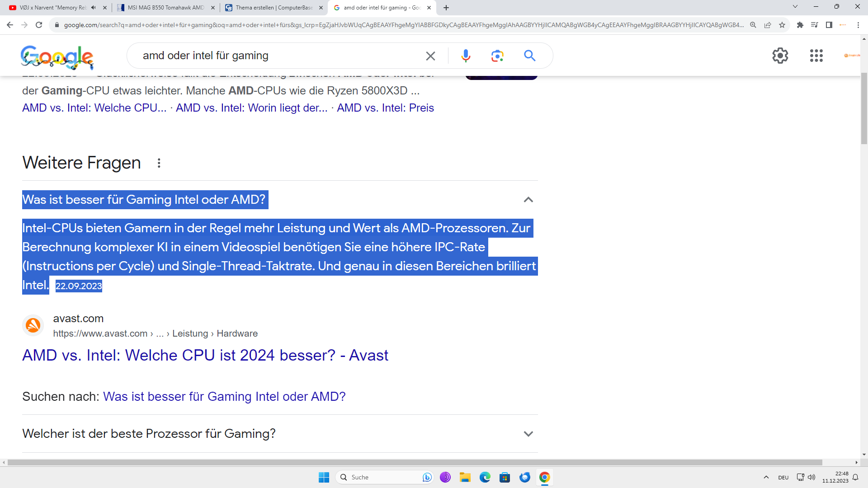Viewport: 868px width, 488px height.
Task: Click Chrome icon in taskbar
Action: 545,477
